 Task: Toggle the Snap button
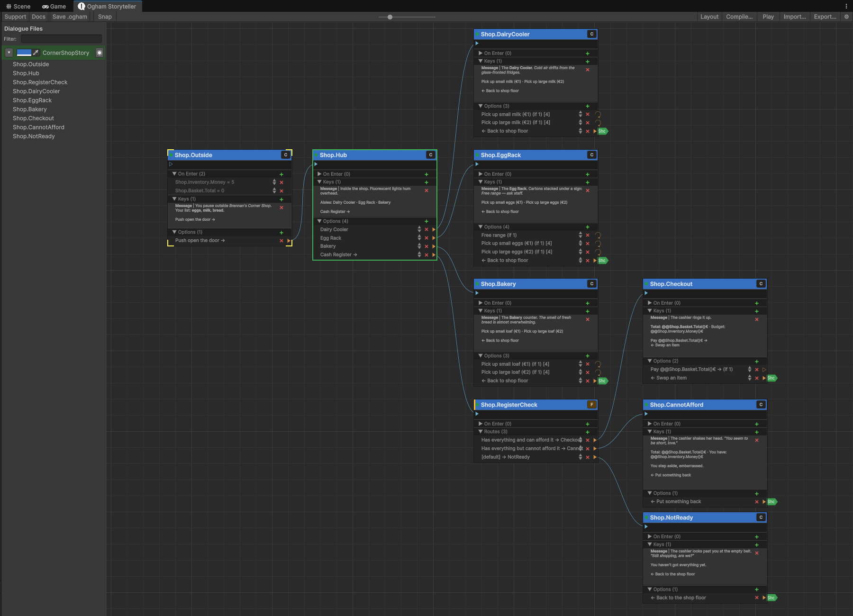pyautogui.click(x=105, y=17)
